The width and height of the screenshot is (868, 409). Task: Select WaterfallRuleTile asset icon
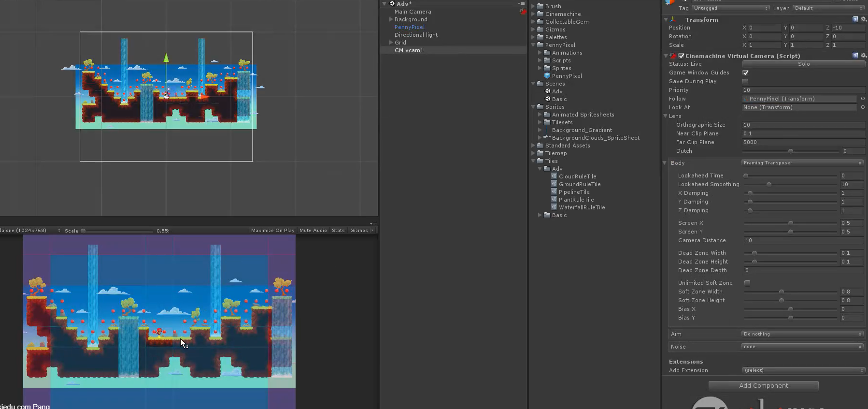(554, 207)
